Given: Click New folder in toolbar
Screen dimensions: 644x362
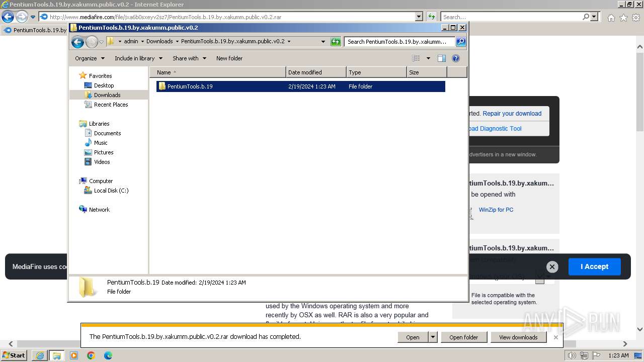Looking at the screenshot, I should [x=229, y=58].
